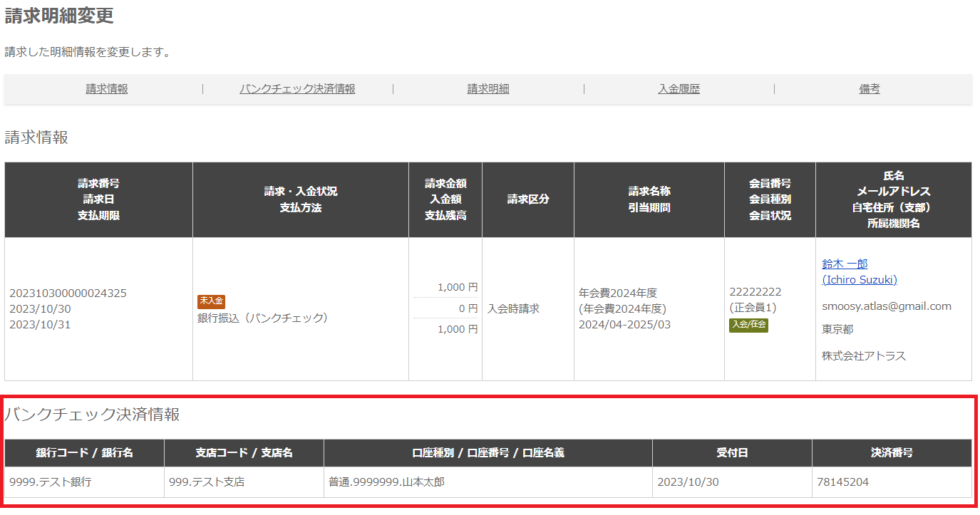Select the 入金履歴 navigation link
Screen dimensions: 980x515
click(679, 89)
